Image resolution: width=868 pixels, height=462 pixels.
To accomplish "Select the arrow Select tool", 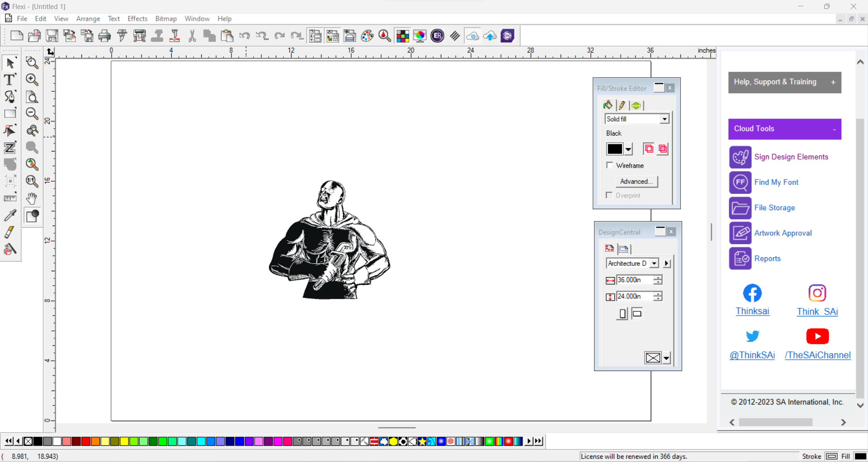I will tap(10, 63).
